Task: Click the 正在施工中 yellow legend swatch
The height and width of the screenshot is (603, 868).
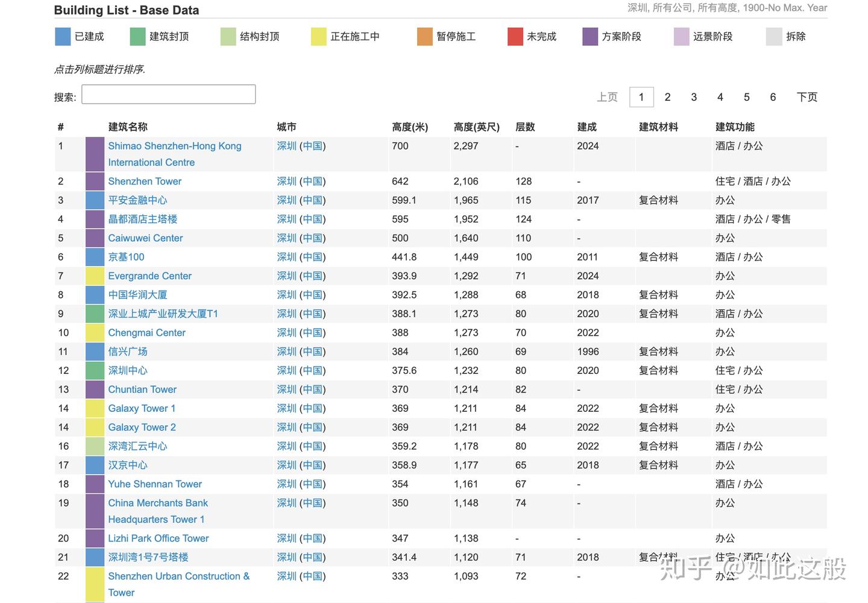Action: point(319,37)
